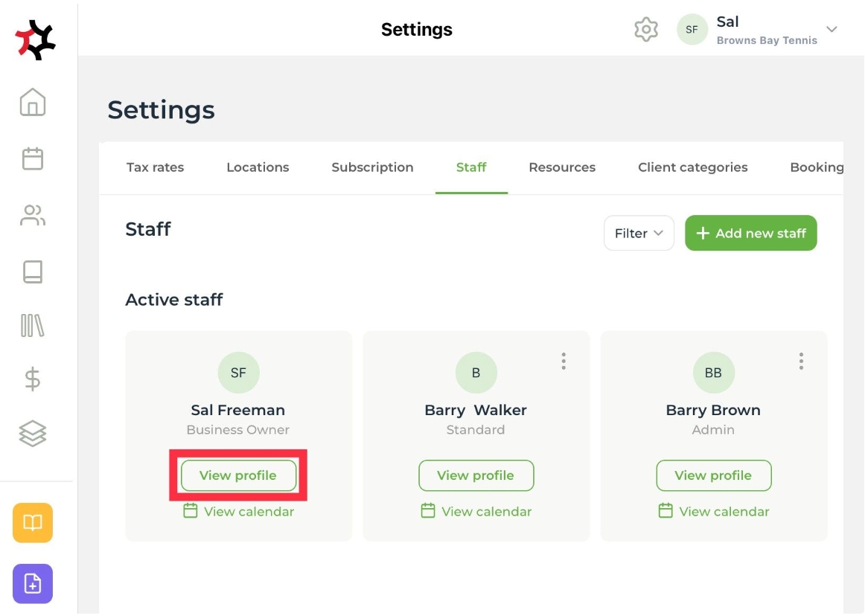The height and width of the screenshot is (616, 865).
Task: Click the yellow open-book guide button
Action: click(x=33, y=523)
